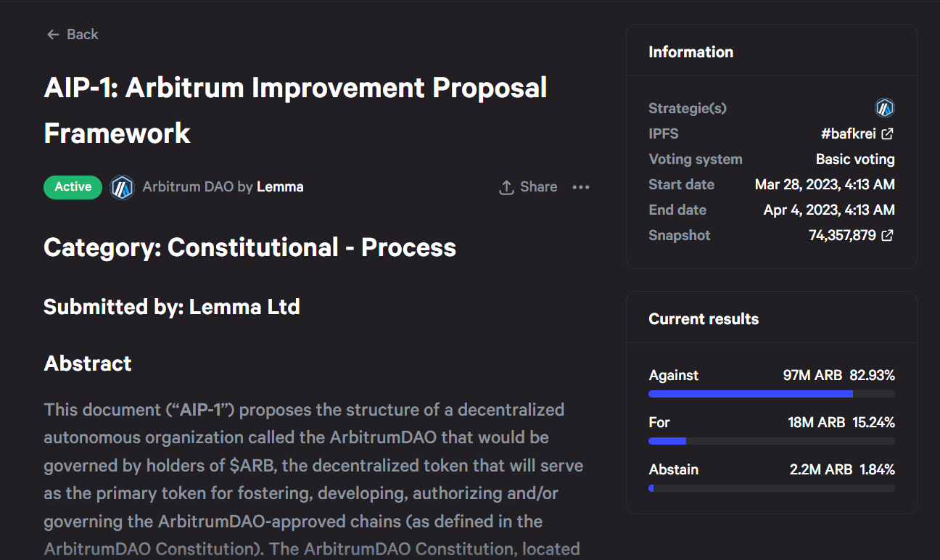Click the 'End date' label
The height and width of the screenshot is (560, 940).
click(x=677, y=210)
